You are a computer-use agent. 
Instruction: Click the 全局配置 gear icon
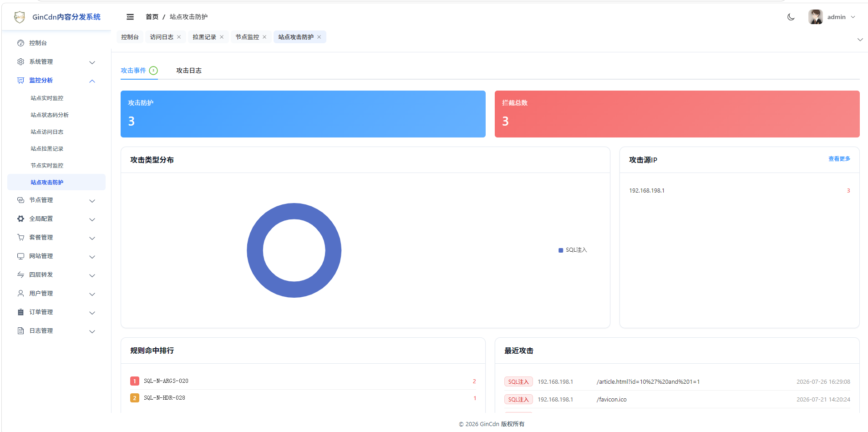coord(20,219)
